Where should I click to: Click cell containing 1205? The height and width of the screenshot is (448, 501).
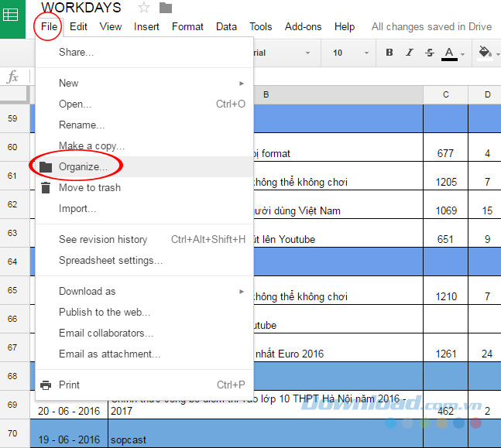(x=446, y=176)
